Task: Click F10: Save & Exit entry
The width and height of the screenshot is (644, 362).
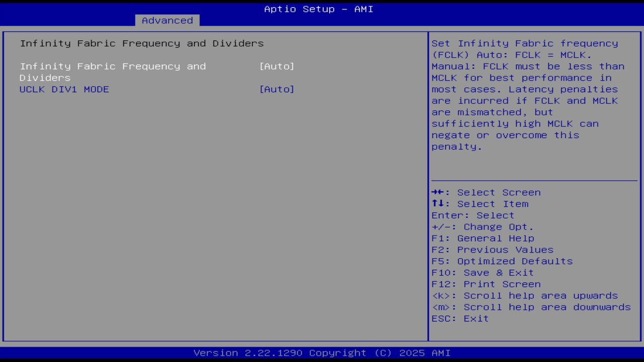Action: click(482, 272)
